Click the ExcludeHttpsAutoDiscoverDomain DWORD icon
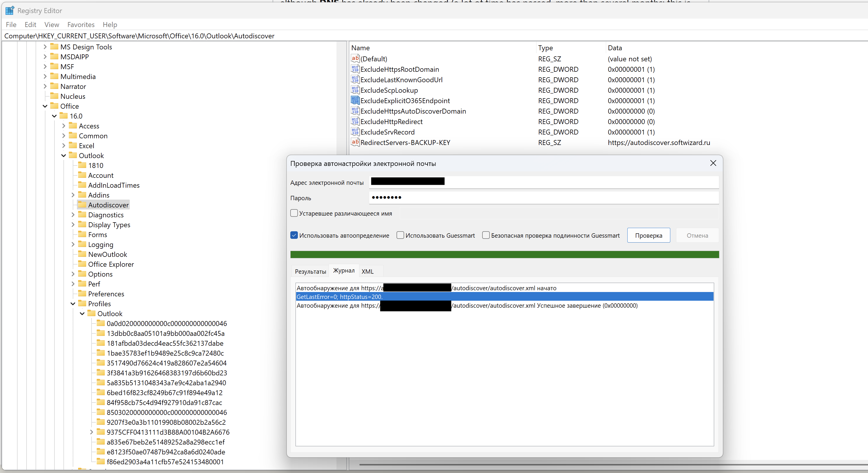Viewport: 868px width, 473px height. click(x=355, y=111)
